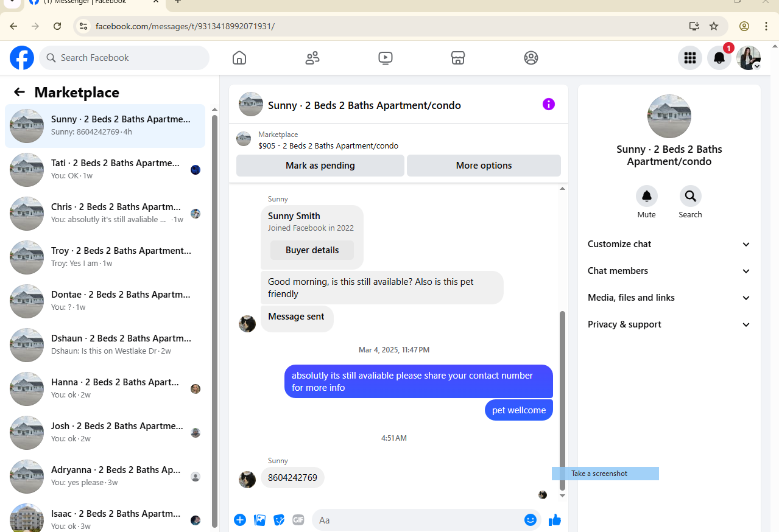The width and height of the screenshot is (779, 532).
Task: Open the Adryanna conversation
Action: point(105,477)
